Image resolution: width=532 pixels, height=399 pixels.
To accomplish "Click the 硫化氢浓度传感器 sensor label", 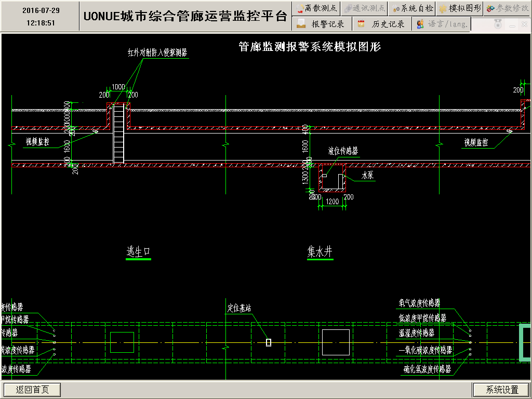I will click(427, 370).
